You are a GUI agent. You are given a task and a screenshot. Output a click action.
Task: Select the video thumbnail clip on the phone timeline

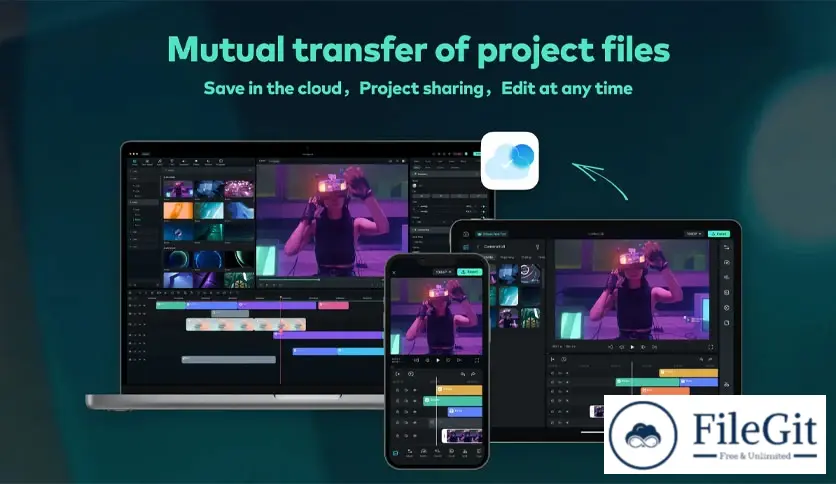462,436
